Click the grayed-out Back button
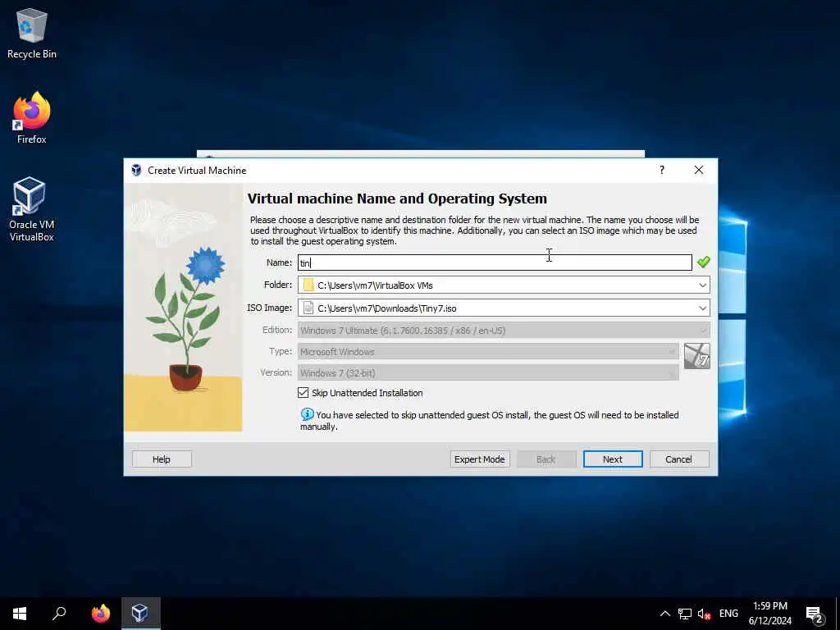840x630 pixels. click(546, 459)
